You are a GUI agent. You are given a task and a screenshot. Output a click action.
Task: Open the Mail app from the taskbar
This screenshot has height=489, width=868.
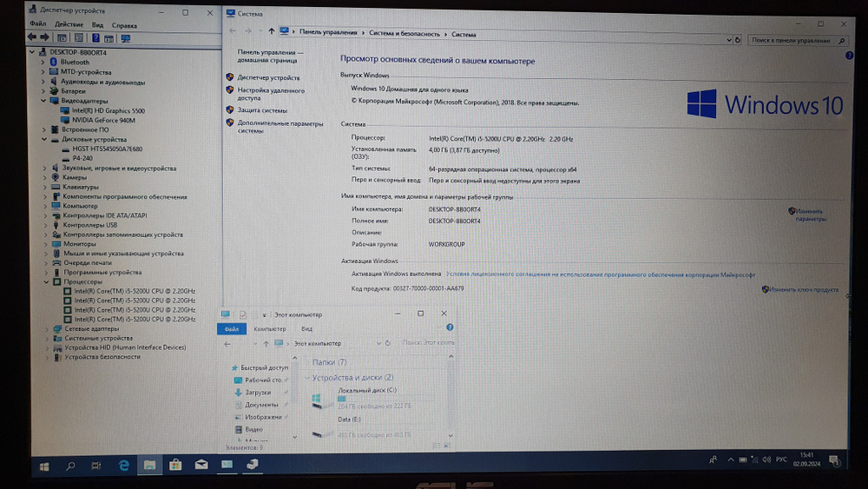point(201,465)
